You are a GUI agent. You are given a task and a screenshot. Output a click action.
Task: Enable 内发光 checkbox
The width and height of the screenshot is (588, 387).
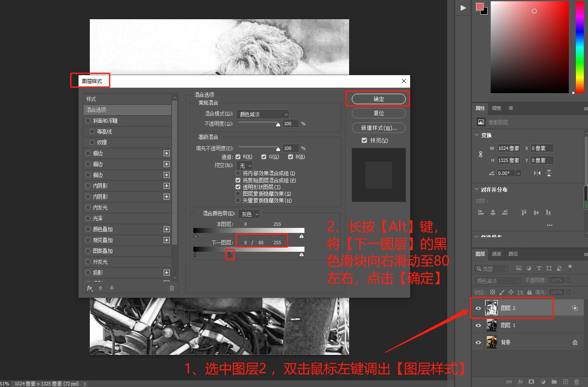click(x=88, y=207)
